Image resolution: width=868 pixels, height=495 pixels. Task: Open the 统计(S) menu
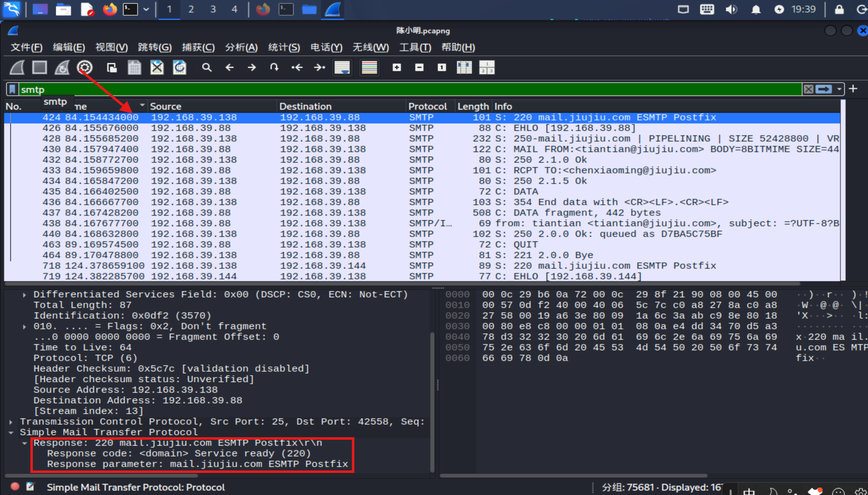point(284,47)
